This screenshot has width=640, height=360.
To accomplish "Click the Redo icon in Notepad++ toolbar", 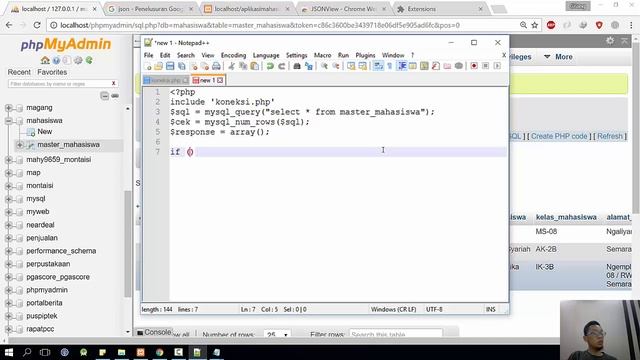I will tap(282, 66).
